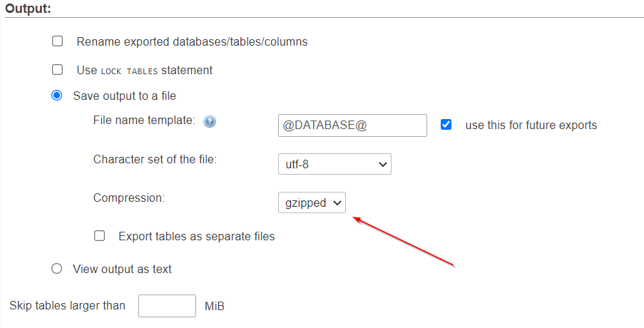The image size is (644, 328).
Task: Open the File name template help icon
Action: (x=210, y=121)
